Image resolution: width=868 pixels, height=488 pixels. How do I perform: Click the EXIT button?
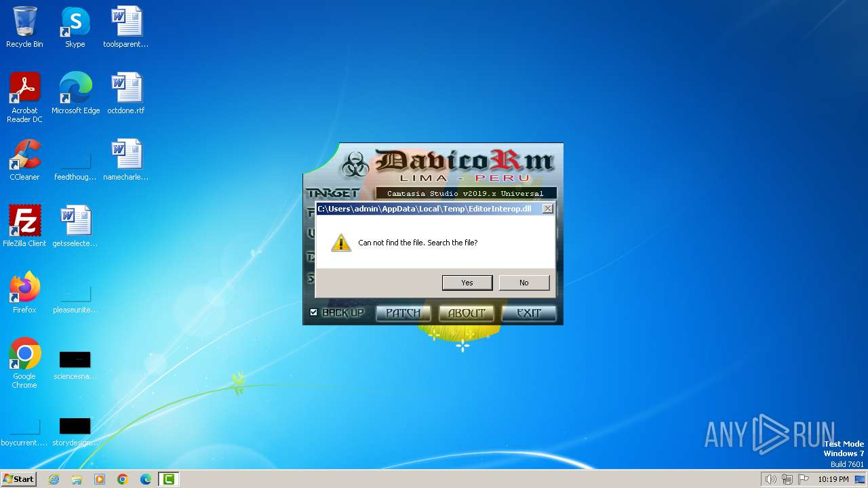[x=529, y=313]
